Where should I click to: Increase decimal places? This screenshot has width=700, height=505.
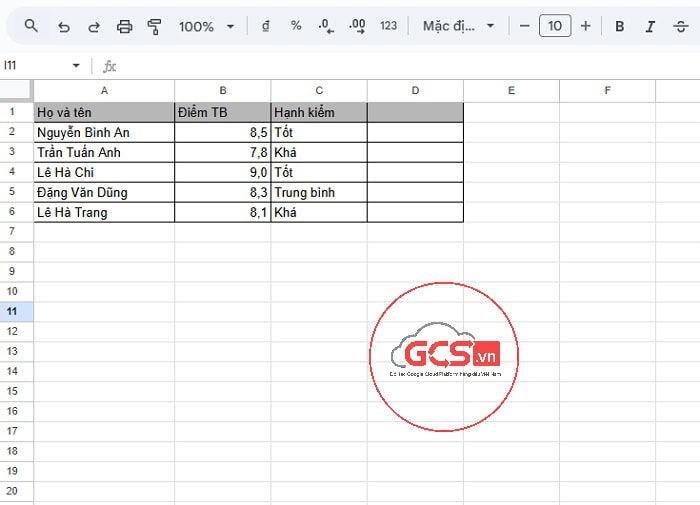coord(357,26)
